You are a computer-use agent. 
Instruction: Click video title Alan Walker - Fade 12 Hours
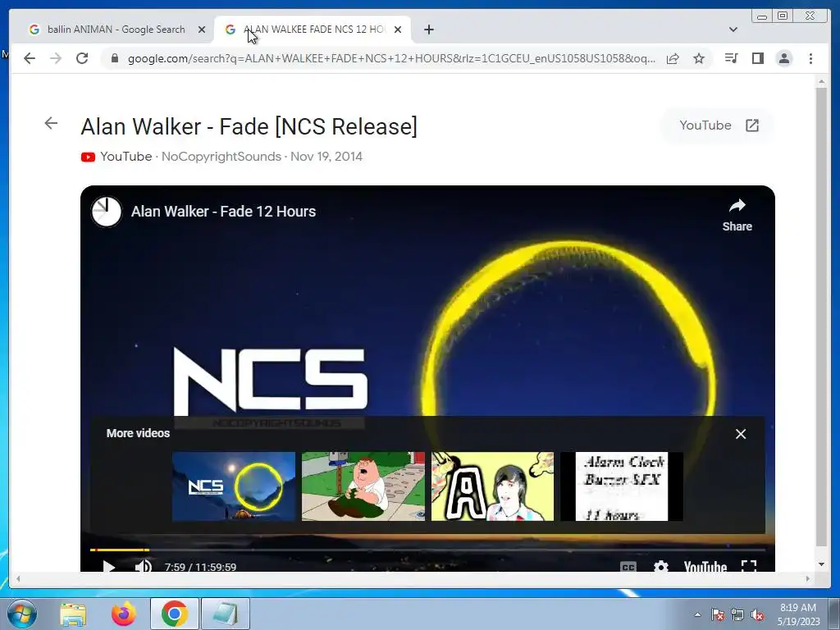point(223,212)
